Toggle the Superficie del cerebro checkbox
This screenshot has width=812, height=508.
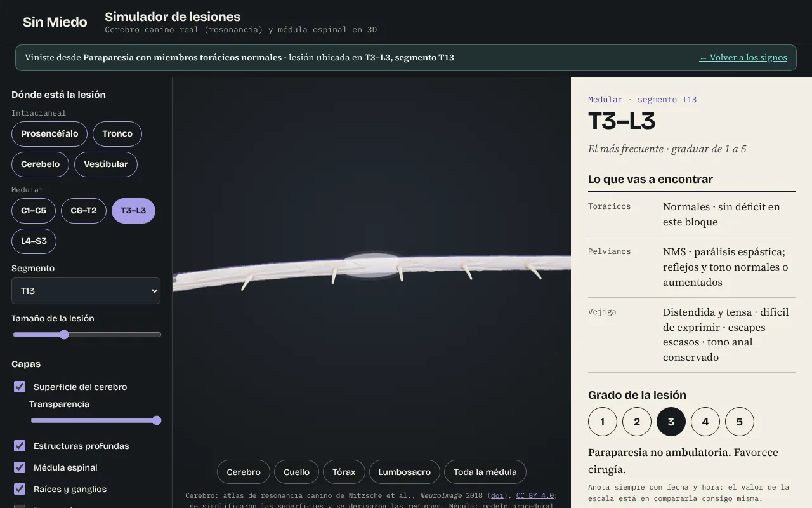pyautogui.click(x=20, y=387)
